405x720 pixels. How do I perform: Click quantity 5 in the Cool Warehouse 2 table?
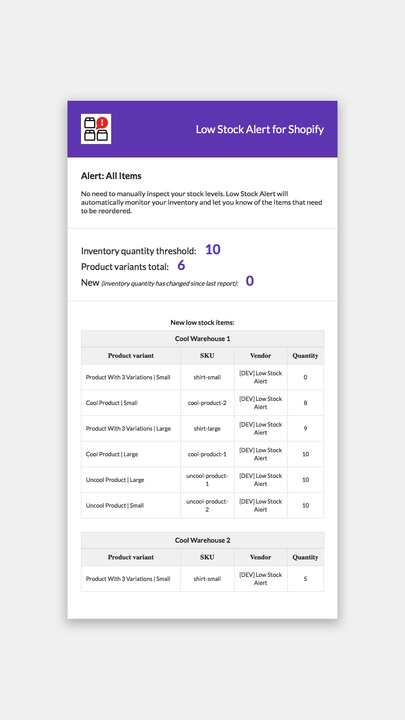point(305,579)
